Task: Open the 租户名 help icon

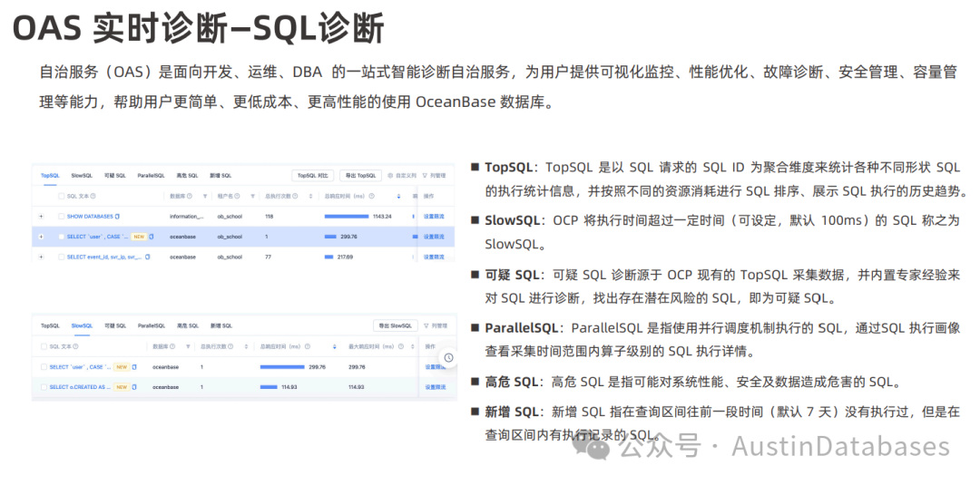Action: tap(237, 196)
